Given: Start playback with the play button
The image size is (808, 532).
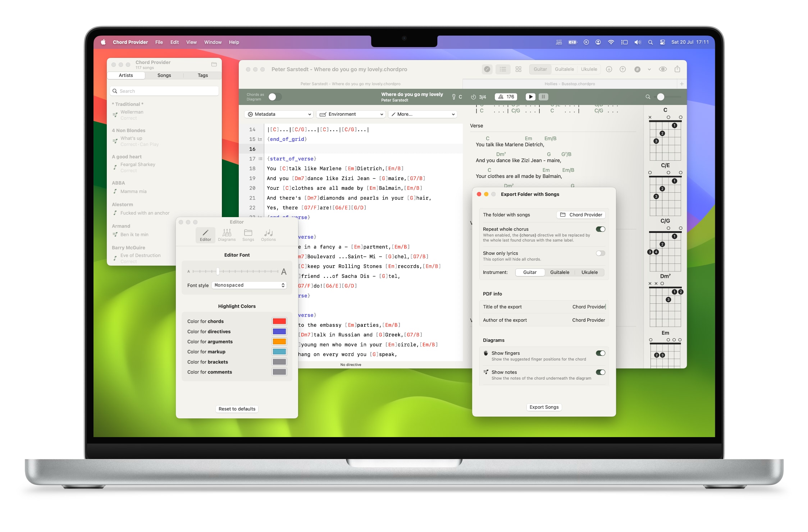Looking at the screenshot, I should click(x=530, y=97).
